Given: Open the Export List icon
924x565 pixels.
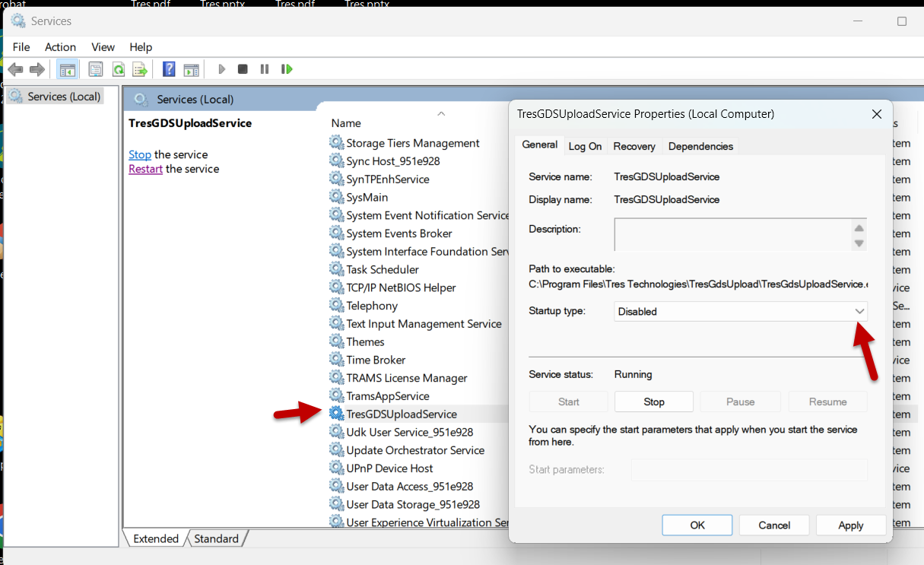Looking at the screenshot, I should click(140, 68).
